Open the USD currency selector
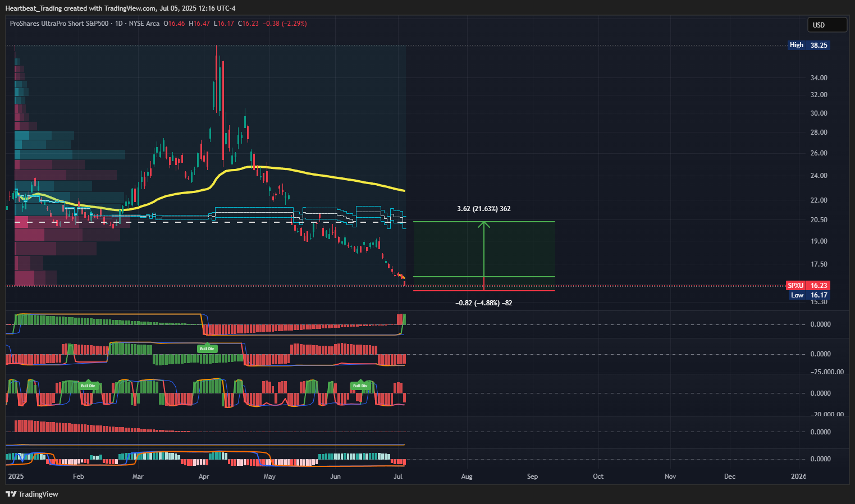 827,25
